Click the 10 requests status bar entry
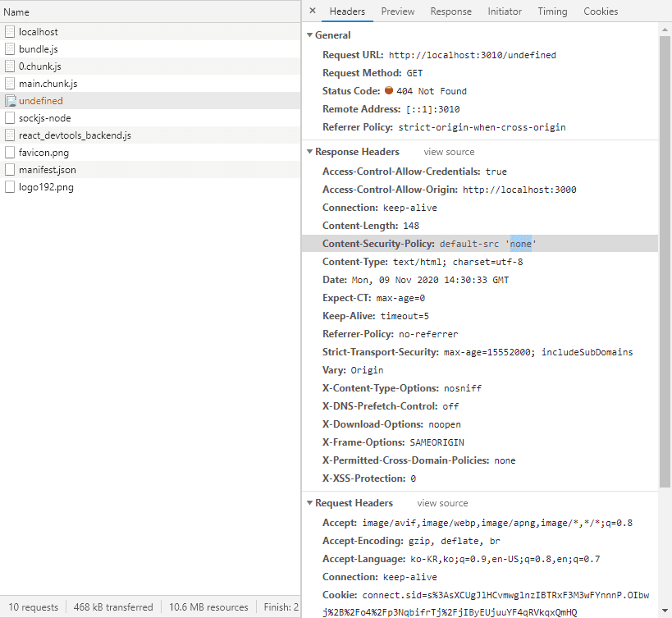Screen dimensions: 672x618 tap(33, 607)
